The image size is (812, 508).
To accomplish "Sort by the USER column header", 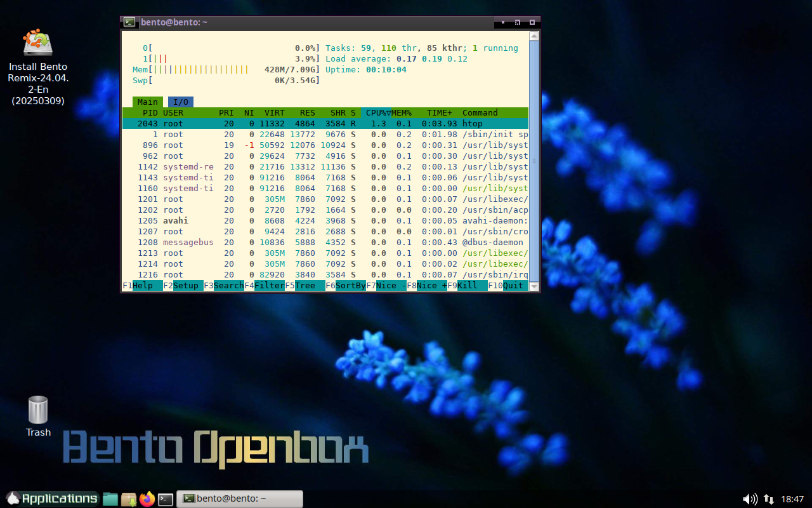I will tap(173, 112).
